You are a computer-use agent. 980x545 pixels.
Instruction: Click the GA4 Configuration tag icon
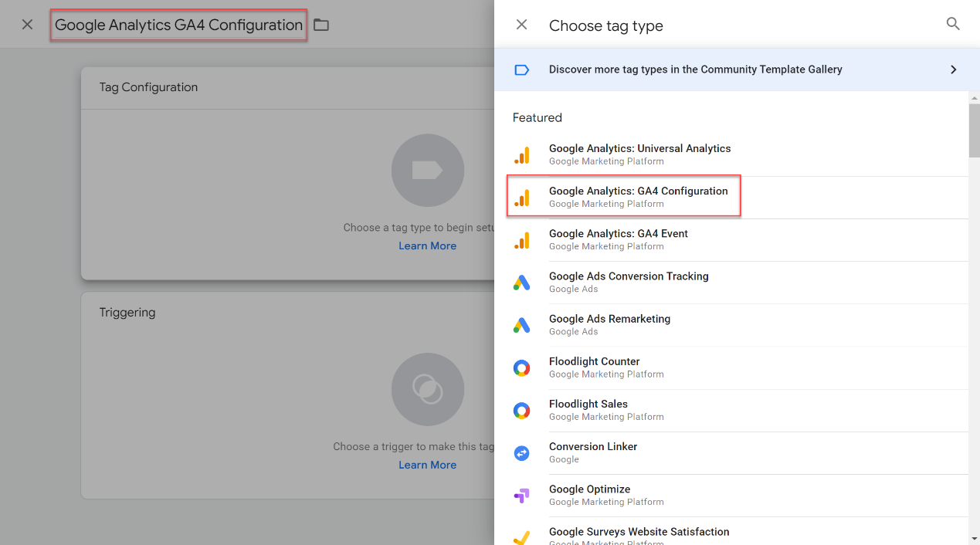522,198
